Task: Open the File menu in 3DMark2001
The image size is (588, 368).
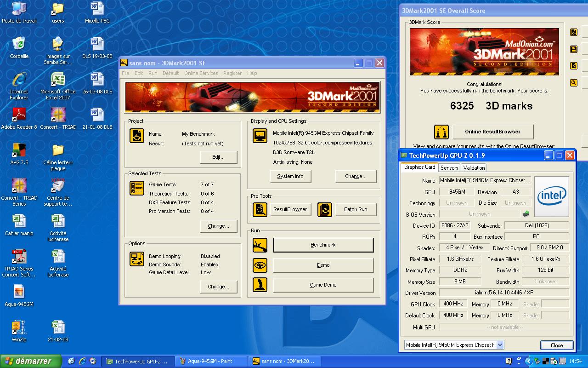Action: 125,73
